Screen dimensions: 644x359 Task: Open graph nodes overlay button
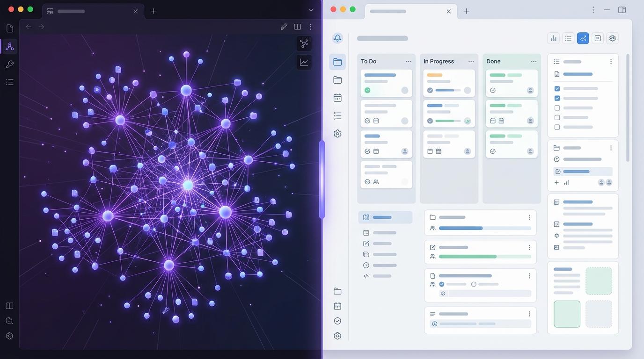click(304, 44)
